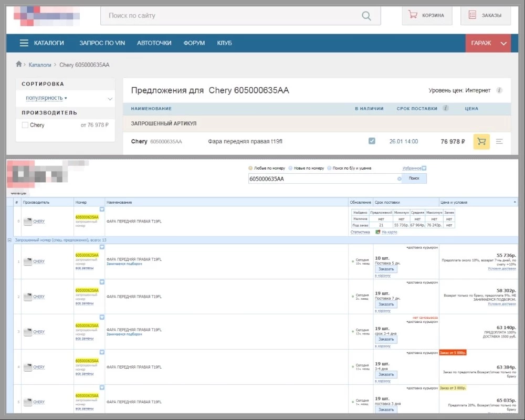Add Chery headlight to cart via yellow cart icon
This screenshot has height=420, width=525.
[x=481, y=142]
